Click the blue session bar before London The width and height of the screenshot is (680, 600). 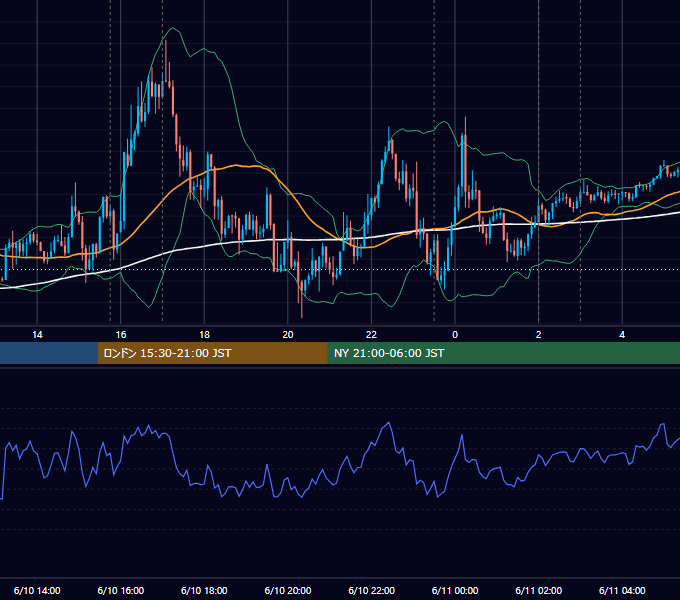click(x=49, y=353)
